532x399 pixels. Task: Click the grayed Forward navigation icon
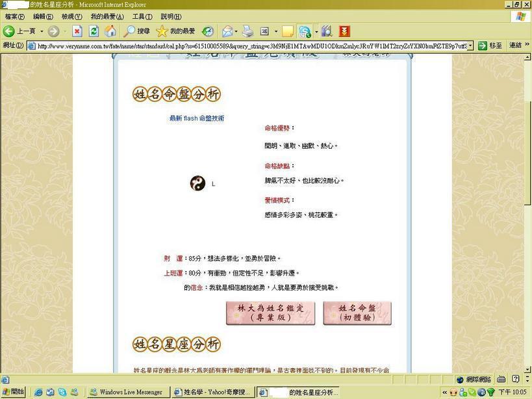(55, 31)
